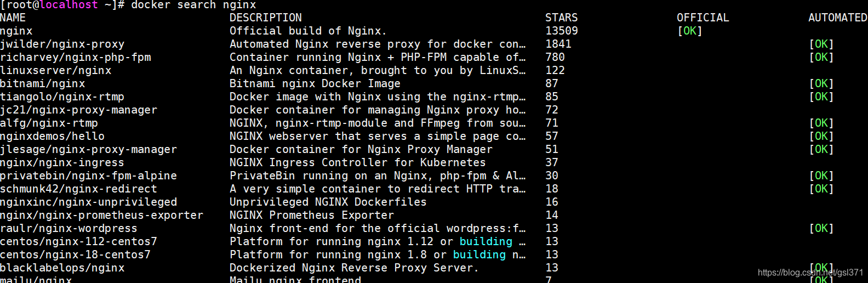The image size is (868, 283).
Task: Click 'Dockerized Nginx Reverse Proxy Server.' description
Action: [x=355, y=268]
